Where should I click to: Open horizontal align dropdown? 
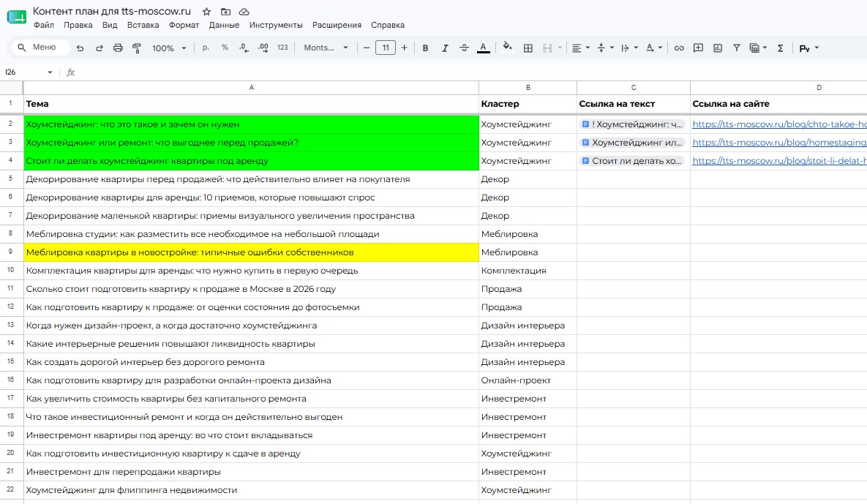tap(580, 48)
